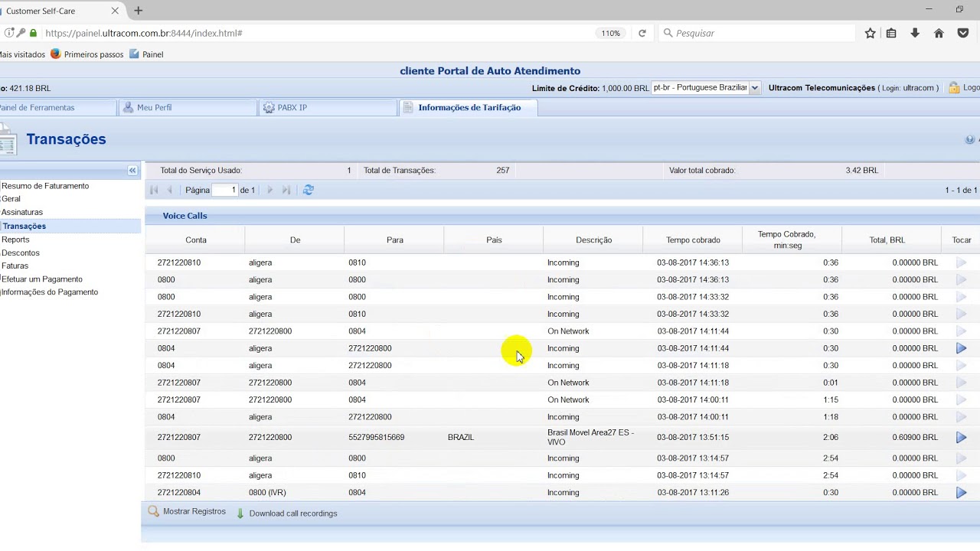Sort by Descrição column header
Screen dimensions: 980x551
(593, 240)
